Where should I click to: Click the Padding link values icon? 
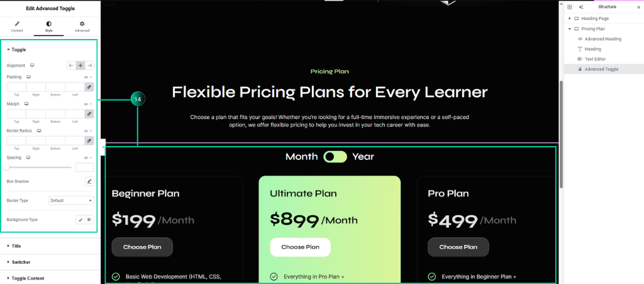coord(89,87)
